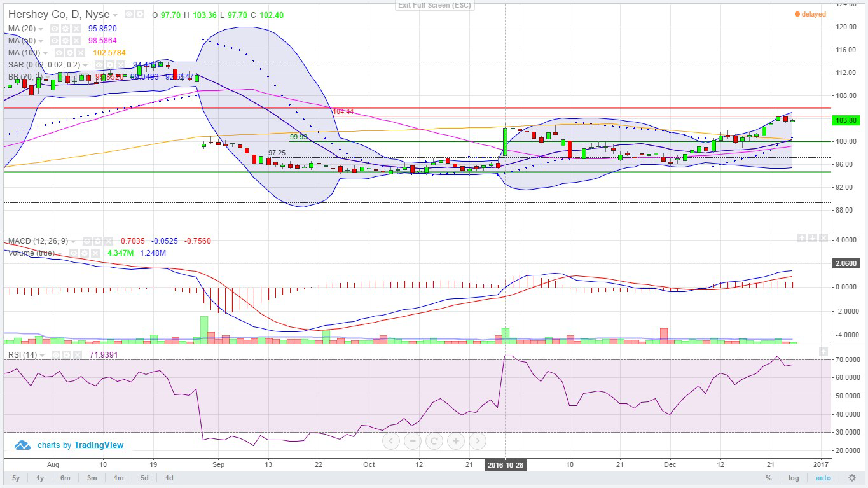Toggle log scale mode
The height and width of the screenshot is (488, 868).
794,478
